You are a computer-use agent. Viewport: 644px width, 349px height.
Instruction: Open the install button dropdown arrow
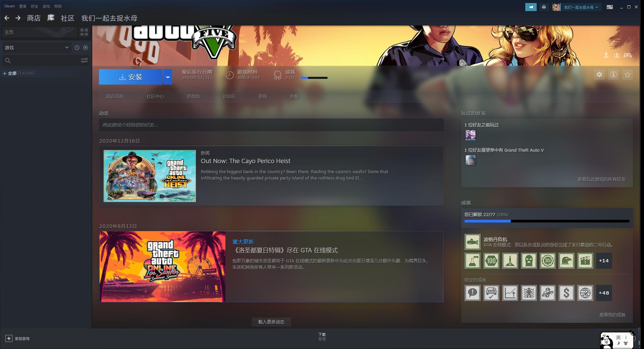pyautogui.click(x=168, y=77)
